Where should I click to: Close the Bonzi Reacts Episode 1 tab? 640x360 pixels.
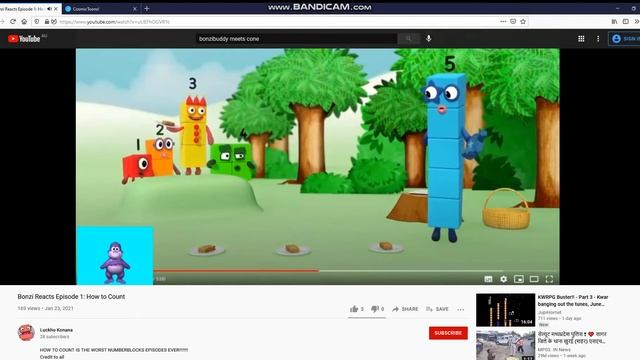(x=56, y=9)
